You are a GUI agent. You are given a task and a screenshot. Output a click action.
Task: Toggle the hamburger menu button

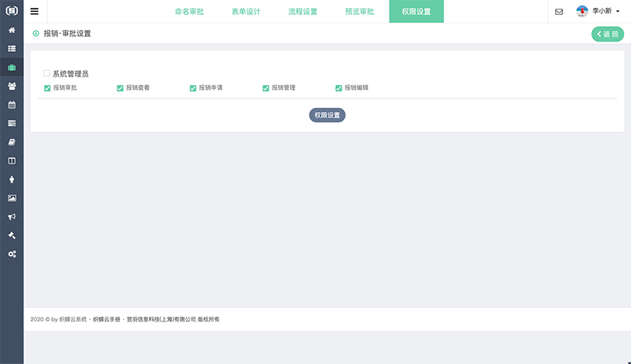click(x=34, y=12)
